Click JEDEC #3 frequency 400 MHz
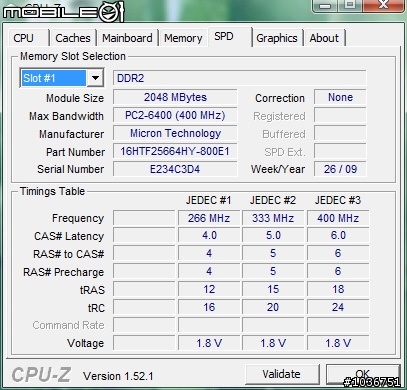407x390 pixels. point(338,218)
